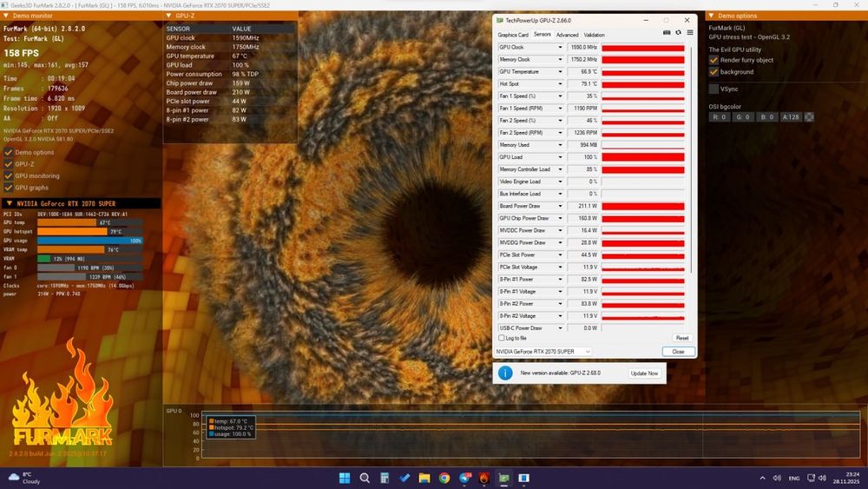Open the Telegram taskbar icon with badge

pyautogui.click(x=464, y=478)
